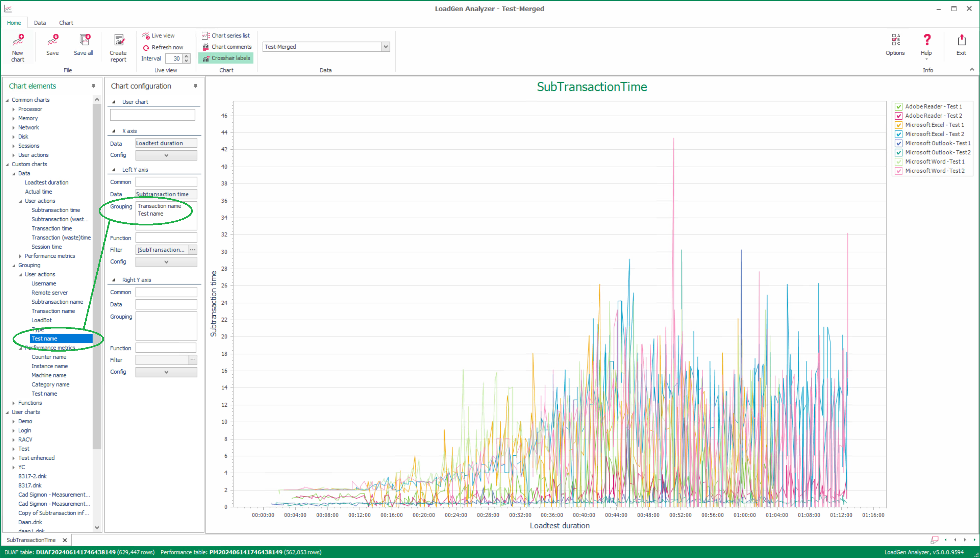Viewport: 980px width, 558px height.
Task: Click the New chart icon
Action: click(18, 40)
